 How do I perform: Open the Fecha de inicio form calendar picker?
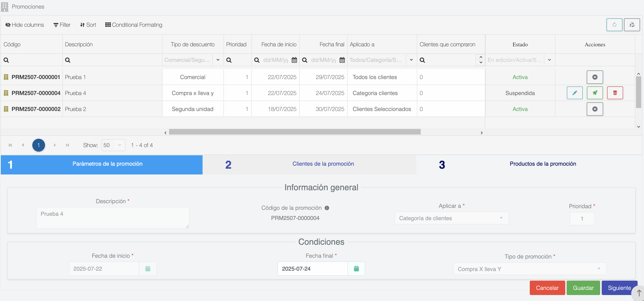pyautogui.click(x=148, y=269)
